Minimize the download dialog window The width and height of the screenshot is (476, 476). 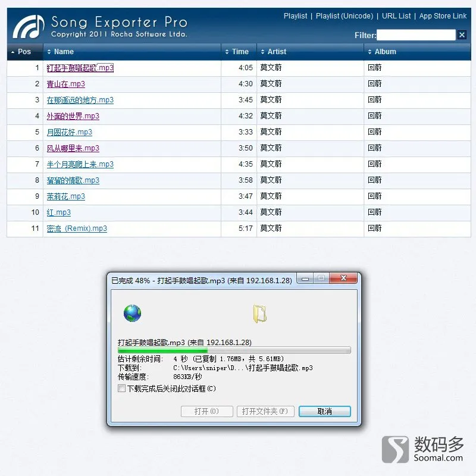[305, 278]
